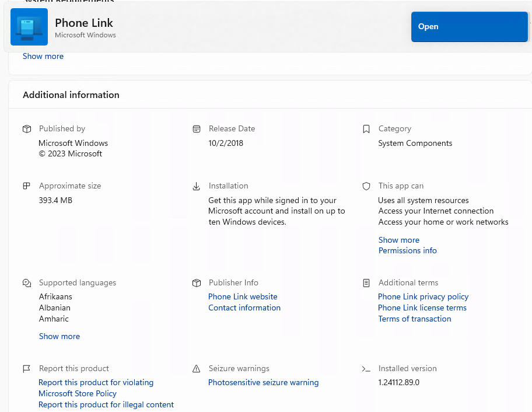Image resolution: width=532 pixels, height=412 pixels.
Task: Expand system requirements with Show more
Action: click(43, 57)
